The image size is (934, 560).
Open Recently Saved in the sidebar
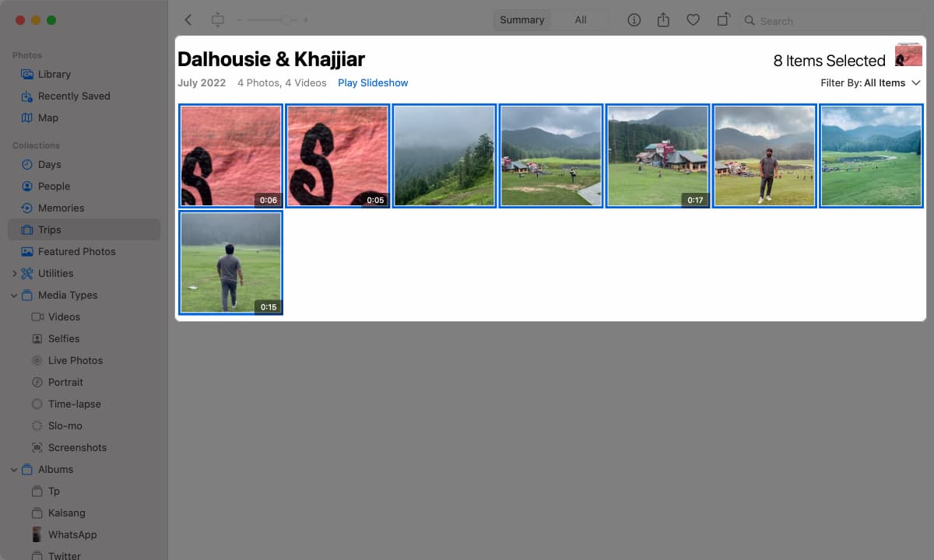click(x=84, y=96)
